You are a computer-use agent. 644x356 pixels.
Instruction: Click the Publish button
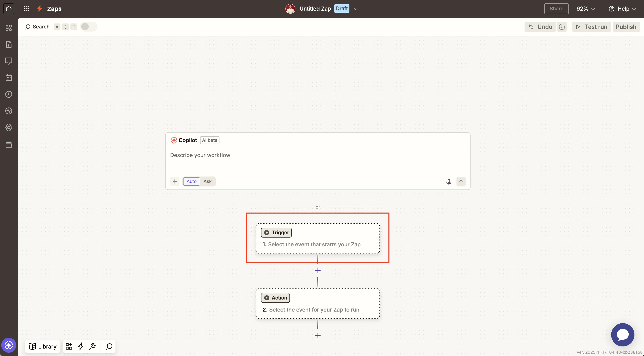626,27
